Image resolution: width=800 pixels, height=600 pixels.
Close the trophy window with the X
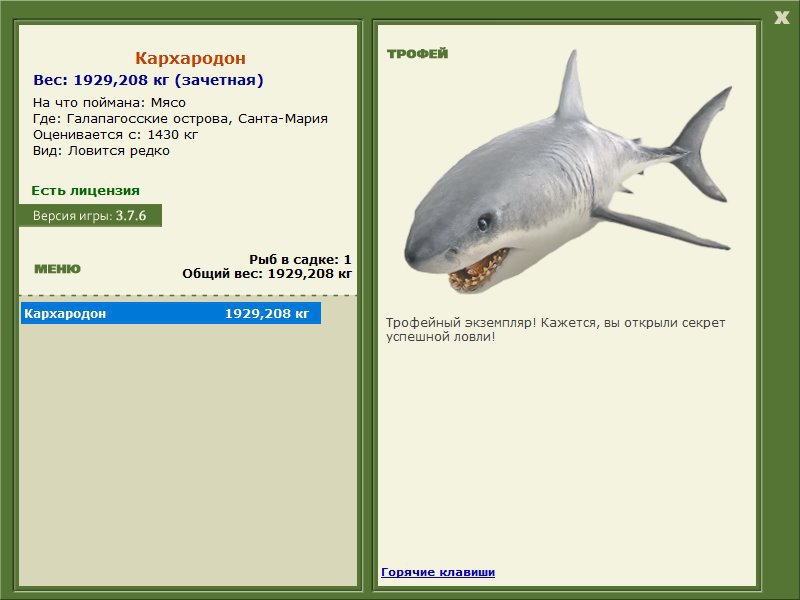pyautogui.click(x=781, y=18)
